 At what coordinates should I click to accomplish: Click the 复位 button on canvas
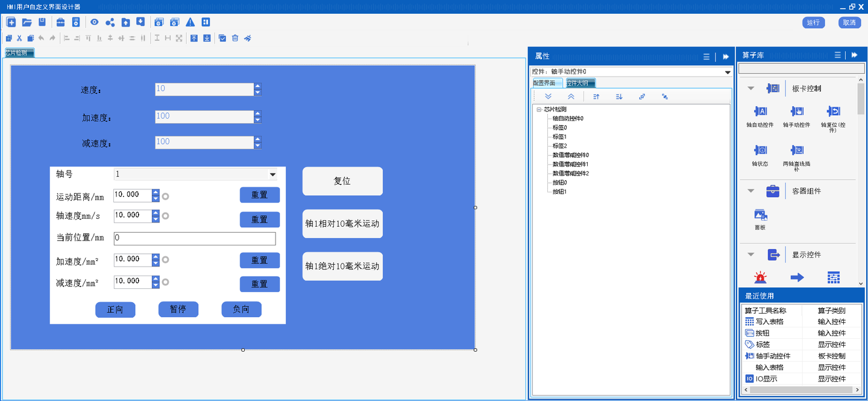[x=342, y=181]
